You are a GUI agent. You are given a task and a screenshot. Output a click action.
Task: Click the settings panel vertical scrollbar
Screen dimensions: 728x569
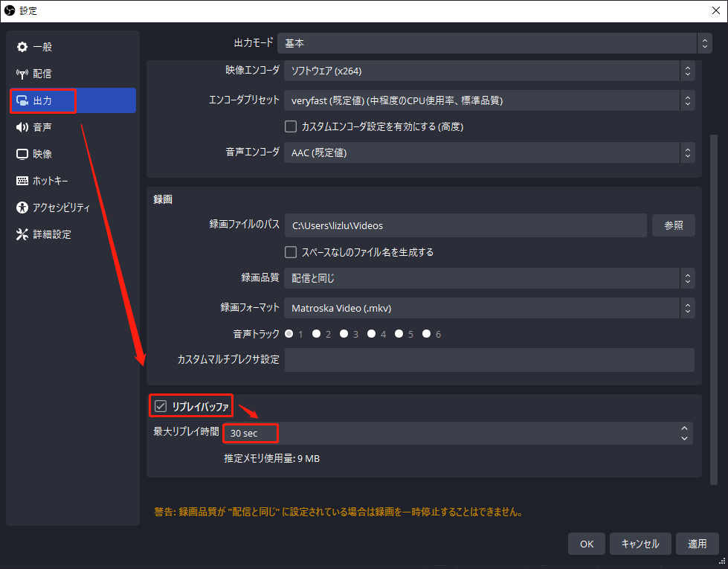[714, 310]
